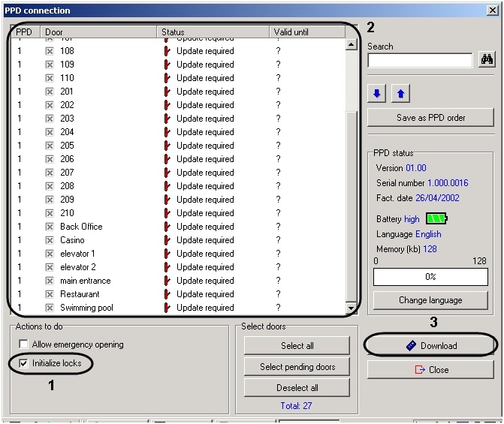Focus the Search text field

420,60
